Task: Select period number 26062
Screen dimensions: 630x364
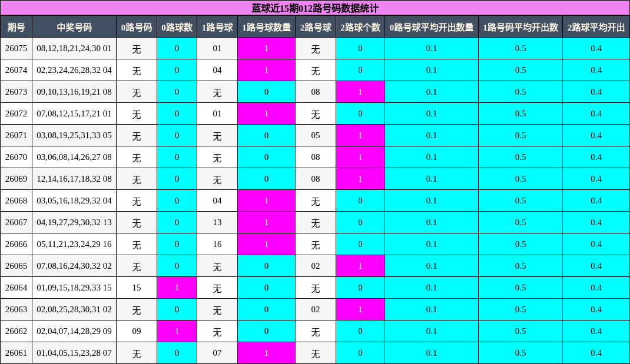Action: click(x=16, y=331)
